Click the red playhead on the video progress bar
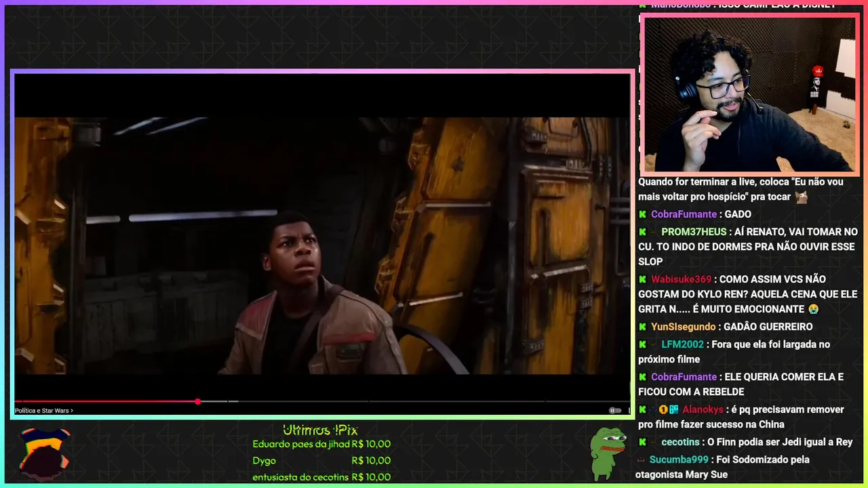The height and width of the screenshot is (488, 868). [x=197, y=402]
